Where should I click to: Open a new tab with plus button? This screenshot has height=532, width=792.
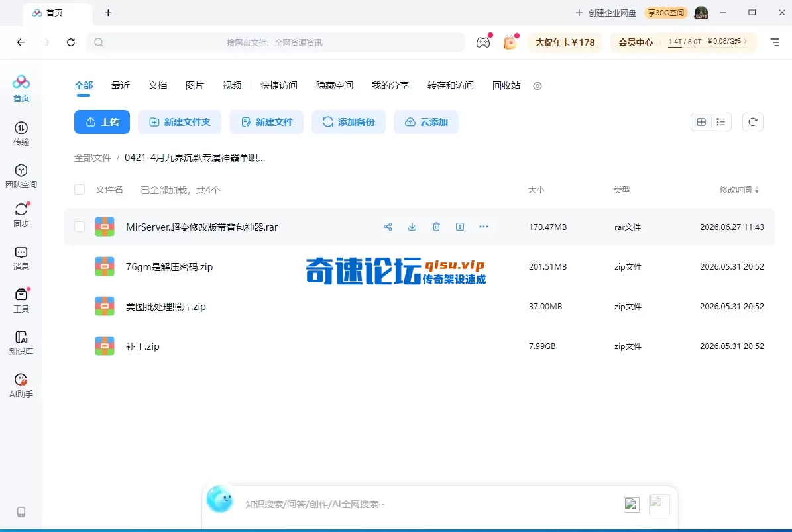[108, 13]
